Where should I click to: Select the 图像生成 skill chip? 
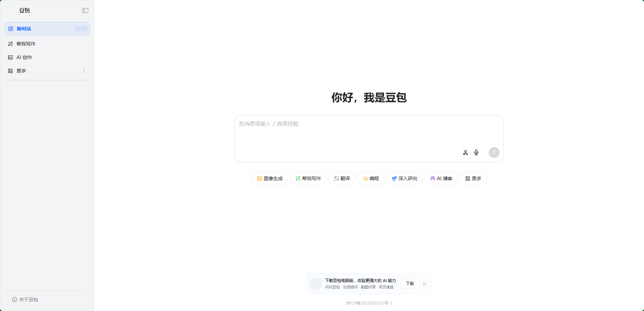270,178
